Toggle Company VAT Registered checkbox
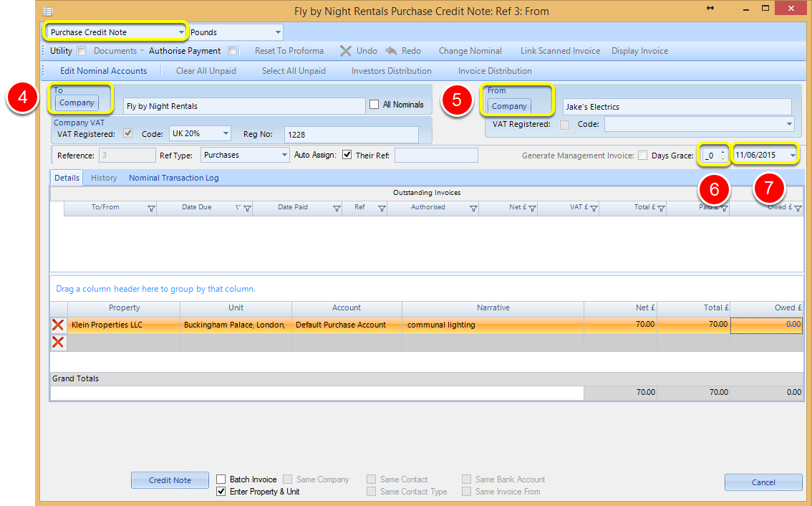 [128, 133]
